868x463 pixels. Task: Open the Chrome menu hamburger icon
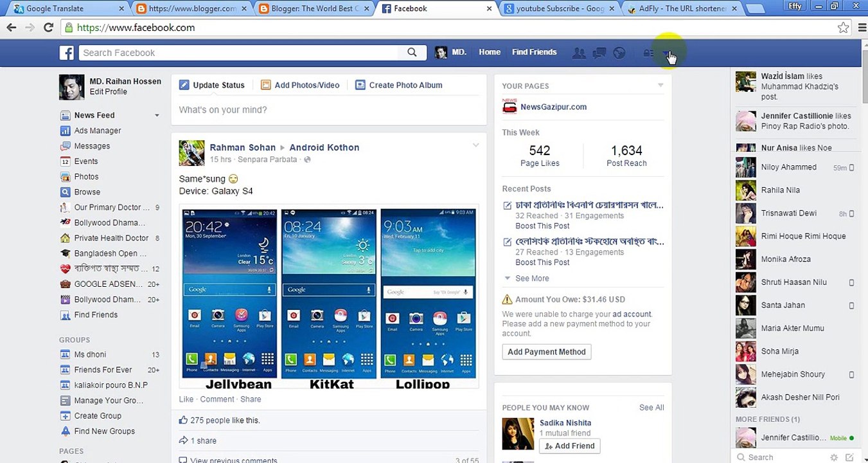tap(862, 28)
